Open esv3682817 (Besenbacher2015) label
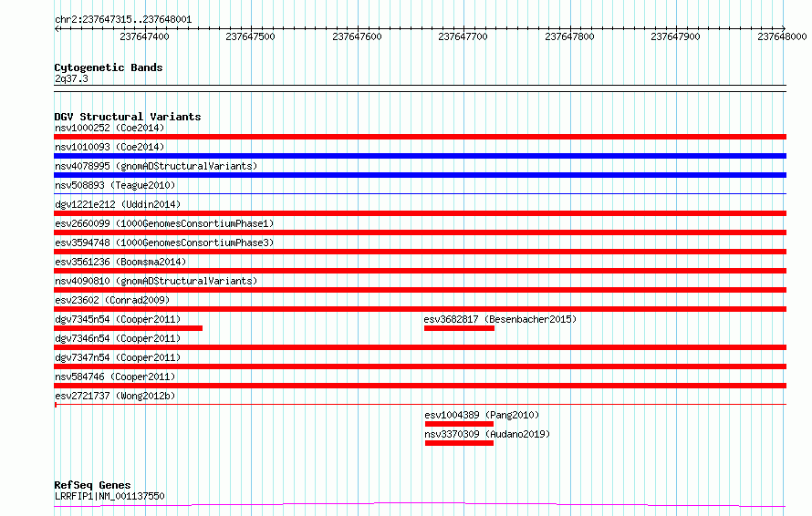Image resolution: width=812 pixels, height=516 pixels. click(x=500, y=319)
